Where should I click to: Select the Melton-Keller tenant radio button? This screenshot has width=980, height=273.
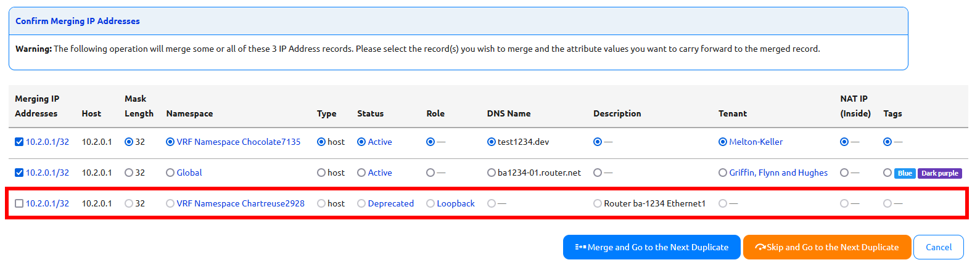(x=723, y=142)
